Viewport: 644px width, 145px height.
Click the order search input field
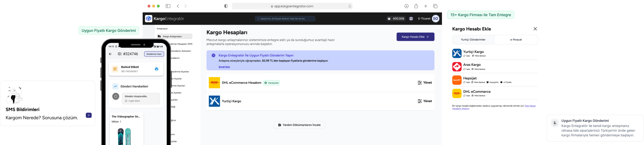[285, 19]
